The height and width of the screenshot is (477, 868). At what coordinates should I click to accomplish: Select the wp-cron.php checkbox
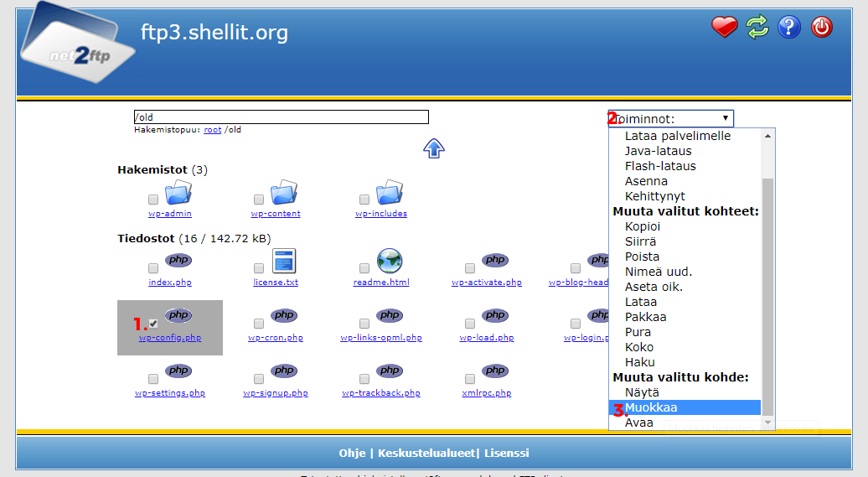pos(259,324)
